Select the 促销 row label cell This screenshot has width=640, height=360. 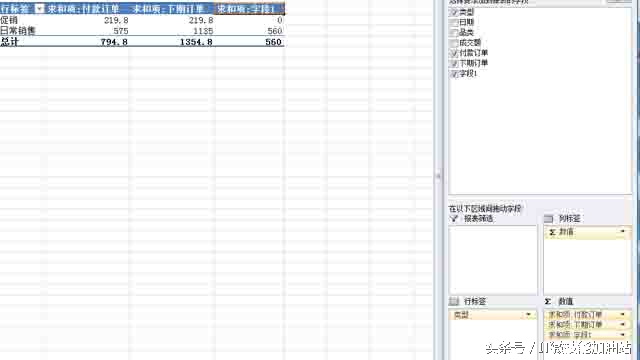click(22, 20)
